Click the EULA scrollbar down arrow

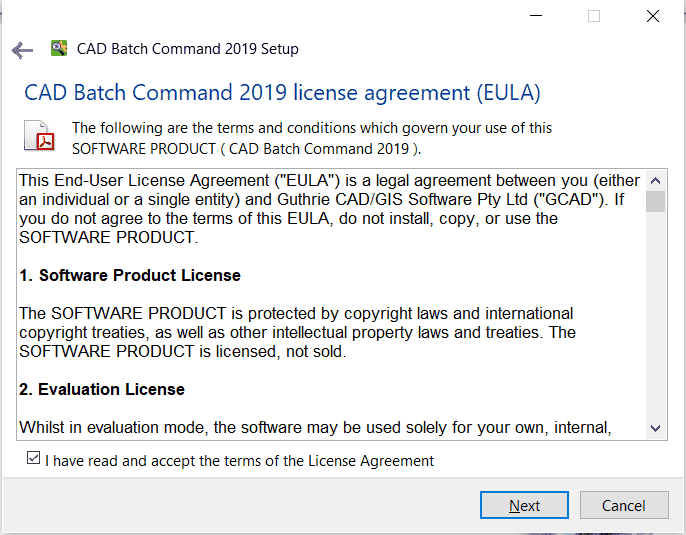(x=655, y=428)
